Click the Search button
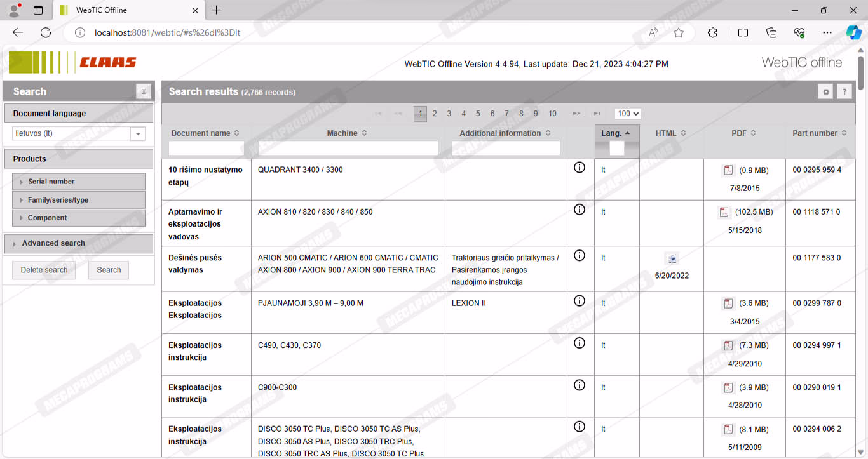The height and width of the screenshot is (459, 868). 109,270
